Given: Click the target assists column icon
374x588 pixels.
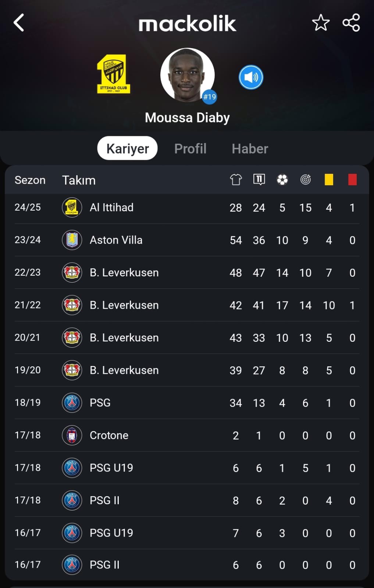Looking at the screenshot, I should pyautogui.click(x=305, y=180).
